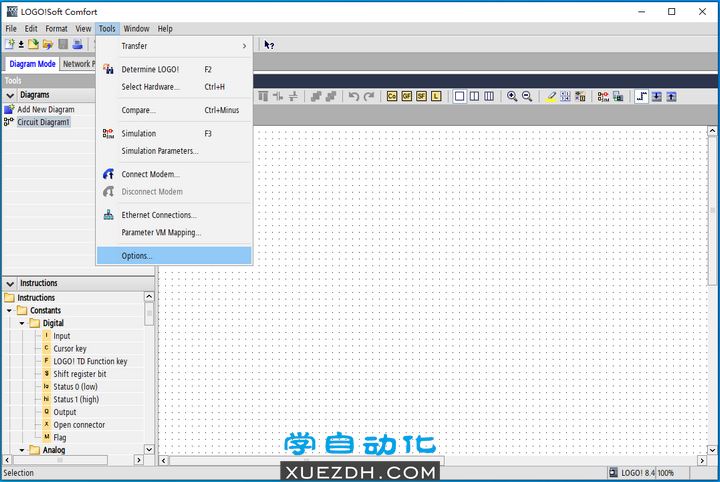Click the Undo arrow in diagram toolbar
Screen dimensions: 720x482
[x=354, y=96]
